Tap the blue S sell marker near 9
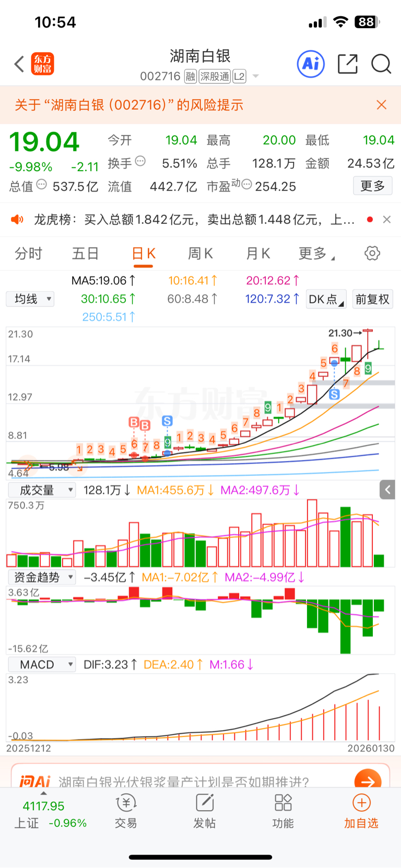Screen dimensions: 401x868 click(167, 421)
